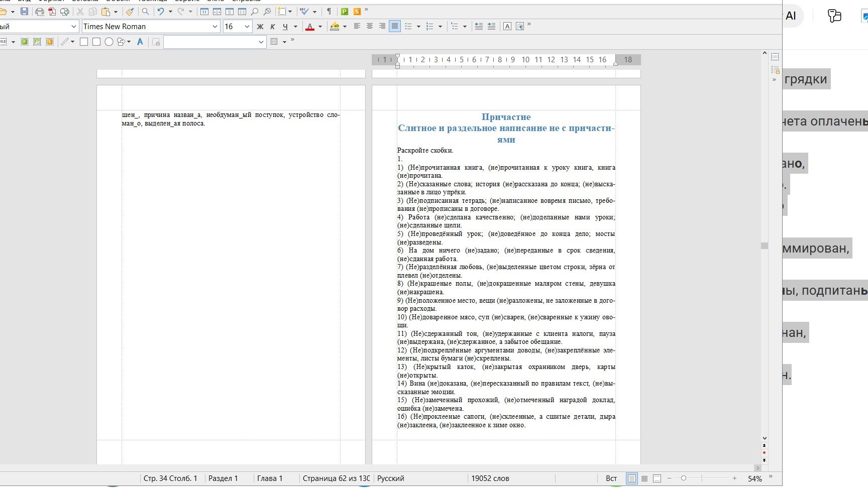
Task: Select multi-page view layout
Action: [644, 478]
